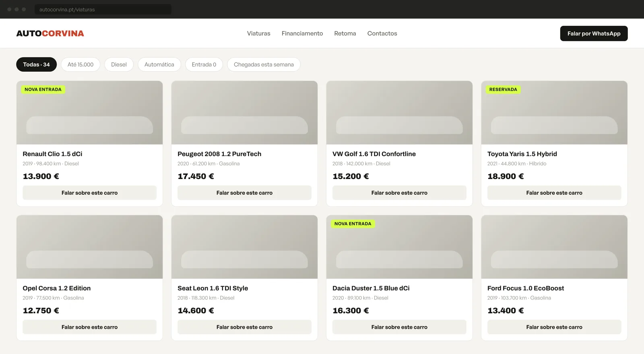The image size is (644, 354).
Task: Click the browser address bar autocorvina.pt/viaturas
Action: 103,9
